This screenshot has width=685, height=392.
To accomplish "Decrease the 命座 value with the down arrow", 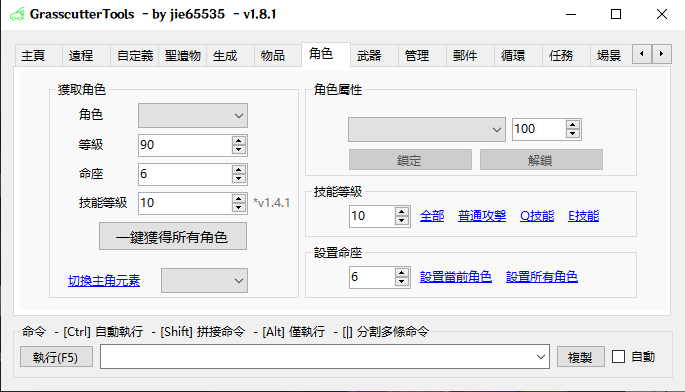I will pos(239,179).
